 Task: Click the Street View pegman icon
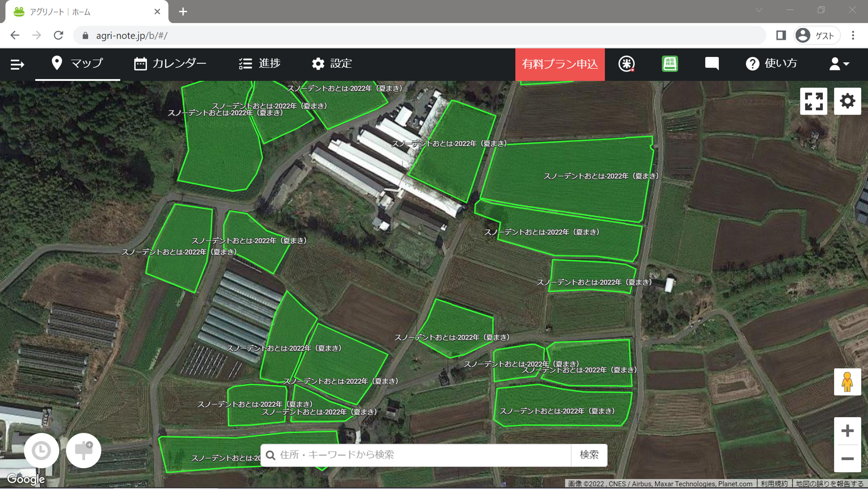[847, 382]
